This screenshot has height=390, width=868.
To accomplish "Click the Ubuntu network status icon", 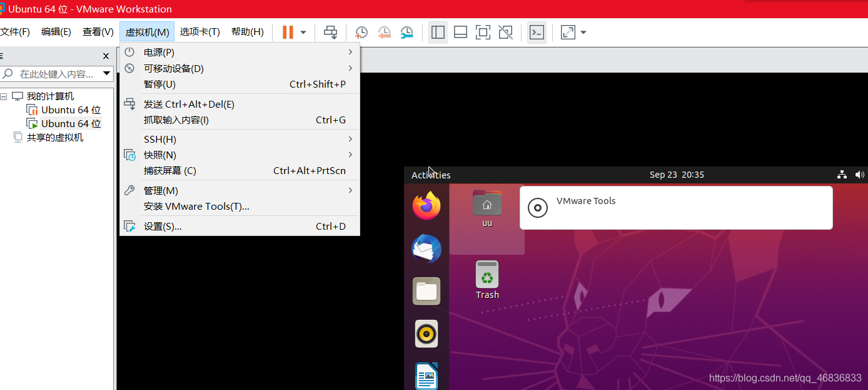I will pyautogui.click(x=842, y=175).
